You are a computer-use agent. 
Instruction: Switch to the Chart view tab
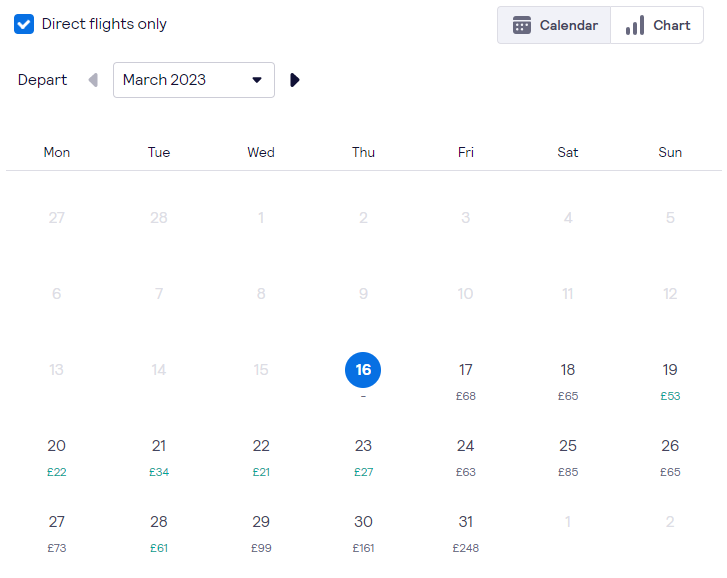[x=657, y=25]
